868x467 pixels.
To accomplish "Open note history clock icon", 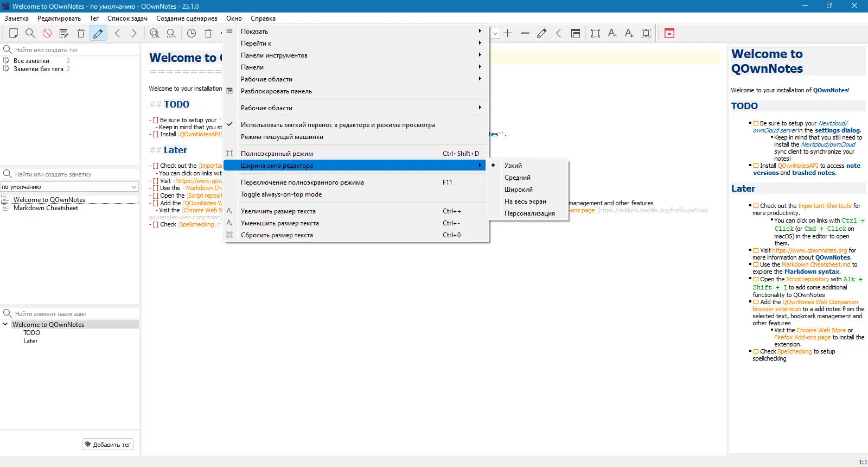I will click(192, 33).
